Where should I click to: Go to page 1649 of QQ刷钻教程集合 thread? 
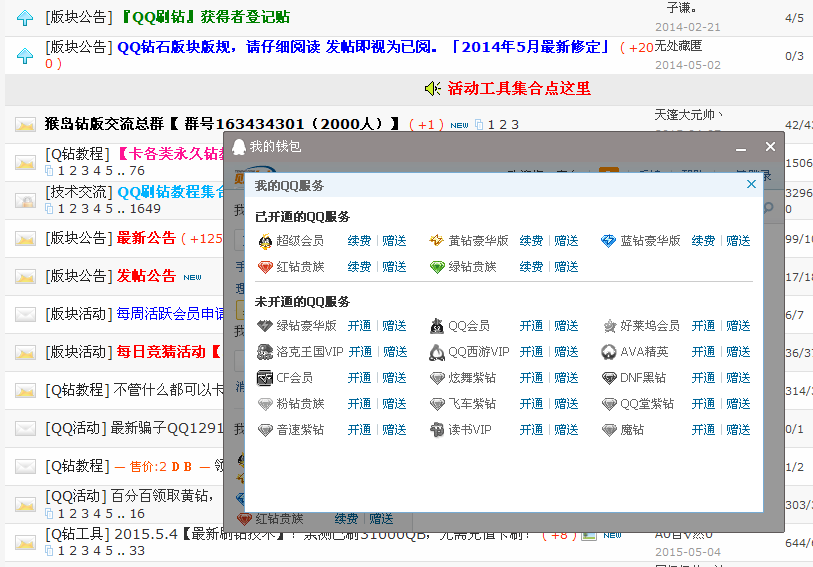[145, 209]
